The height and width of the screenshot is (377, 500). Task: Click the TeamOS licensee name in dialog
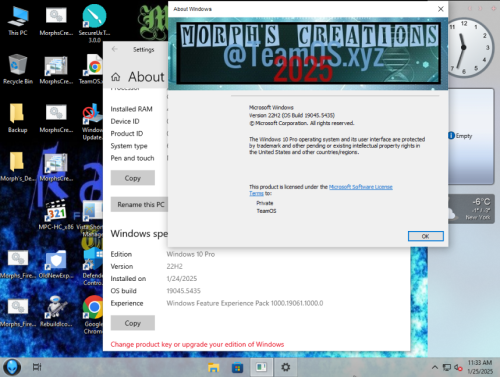(x=266, y=211)
